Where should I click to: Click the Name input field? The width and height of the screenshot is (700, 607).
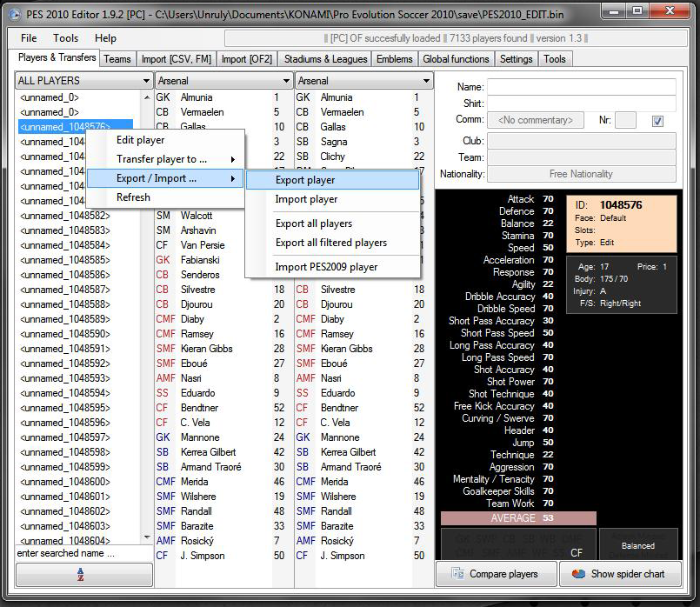point(581,87)
